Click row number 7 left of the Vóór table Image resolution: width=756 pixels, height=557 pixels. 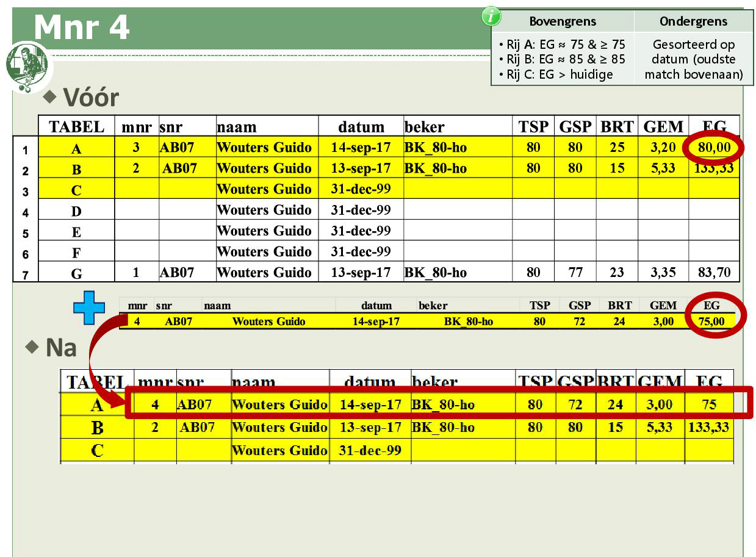[26, 275]
